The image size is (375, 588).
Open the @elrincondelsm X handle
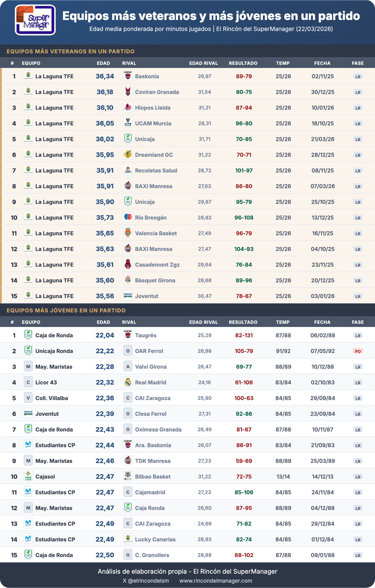(146, 581)
